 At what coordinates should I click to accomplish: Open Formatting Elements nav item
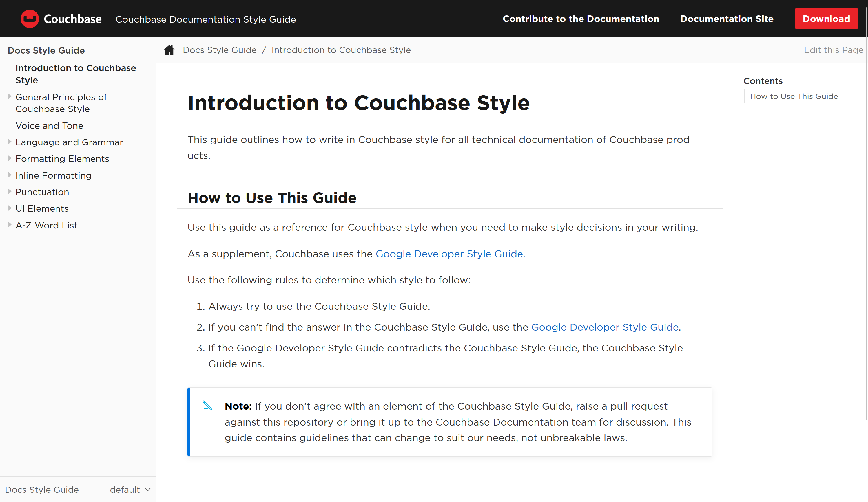pyautogui.click(x=62, y=159)
